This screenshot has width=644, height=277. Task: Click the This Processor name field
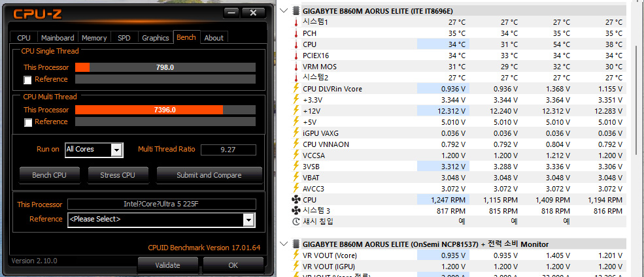162,204
